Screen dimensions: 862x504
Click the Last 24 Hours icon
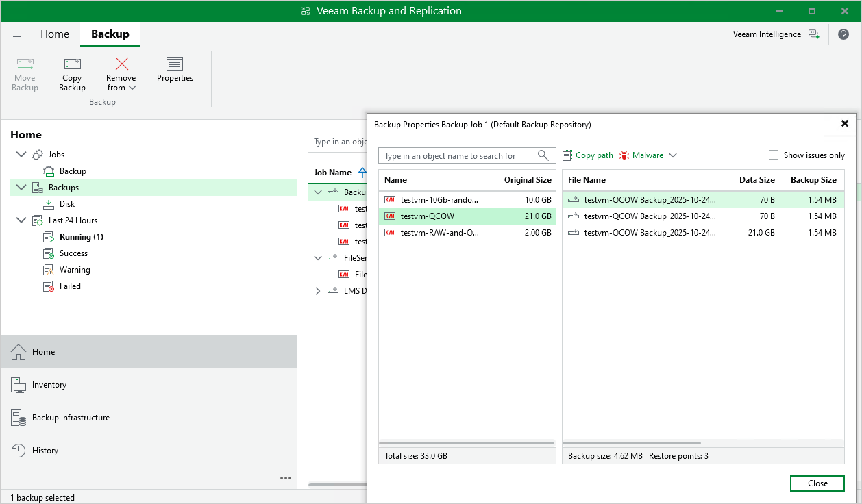click(38, 220)
